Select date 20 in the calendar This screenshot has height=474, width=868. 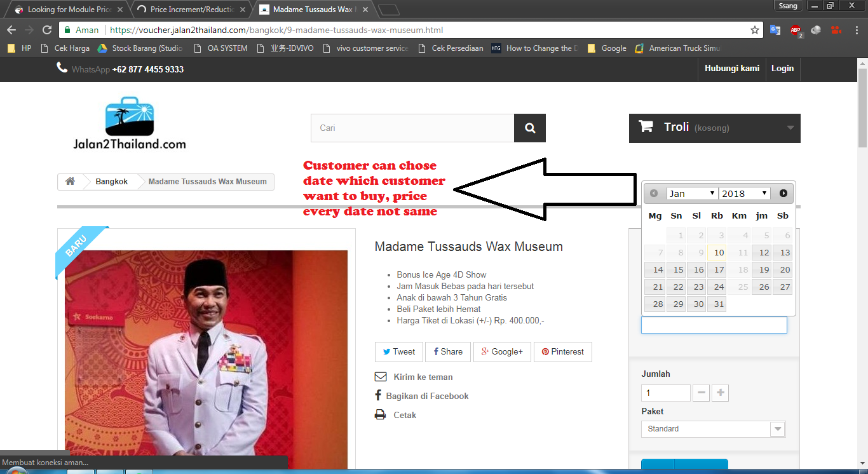pos(783,269)
